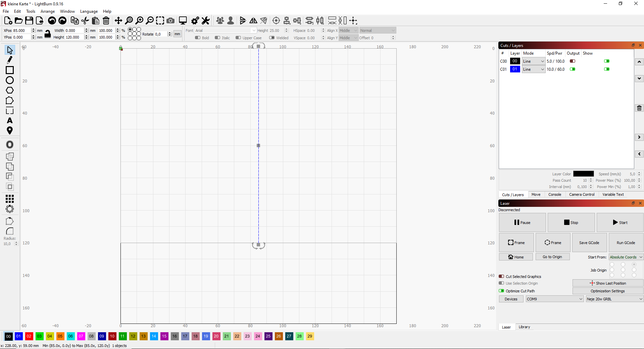Click the Home button
This screenshot has height=349, width=644.
coord(516,257)
